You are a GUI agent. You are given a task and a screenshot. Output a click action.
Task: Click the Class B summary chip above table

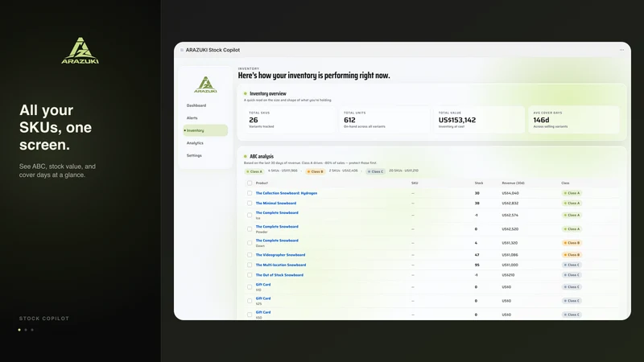(x=315, y=171)
